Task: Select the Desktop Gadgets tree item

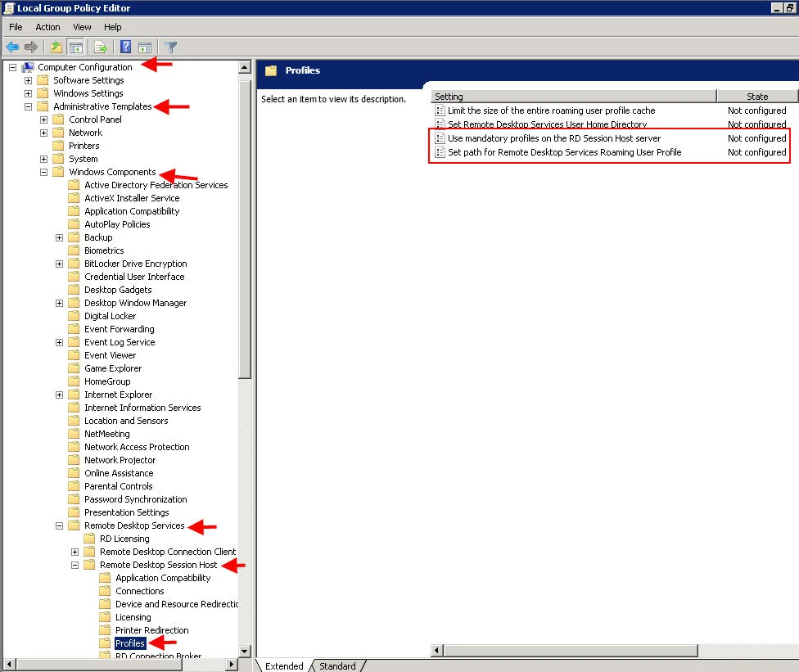Action: (118, 290)
